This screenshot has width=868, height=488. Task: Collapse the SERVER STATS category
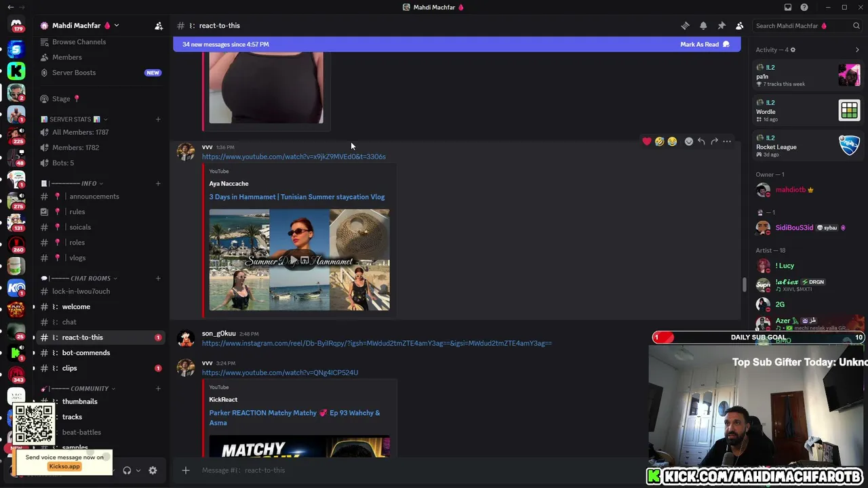(x=75, y=119)
